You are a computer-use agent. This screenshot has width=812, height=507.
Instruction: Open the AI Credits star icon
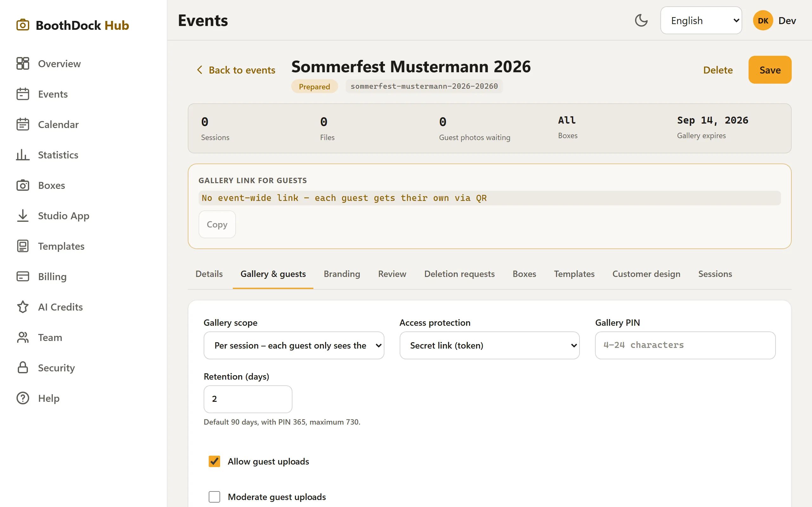[23, 307]
